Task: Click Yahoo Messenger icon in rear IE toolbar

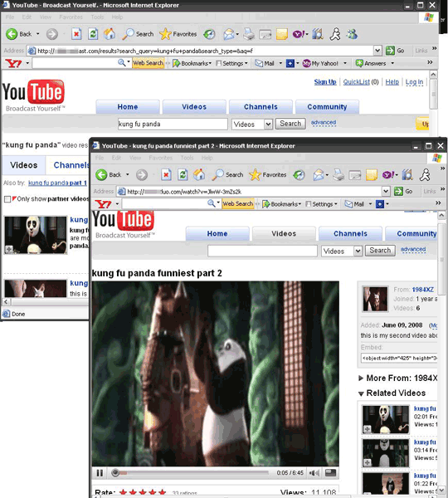Action: coord(299,34)
